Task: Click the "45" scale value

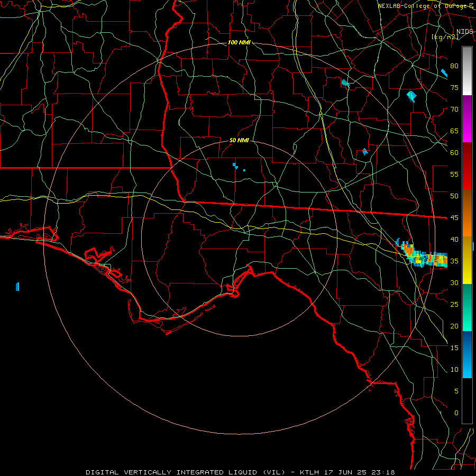Action: (x=454, y=218)
